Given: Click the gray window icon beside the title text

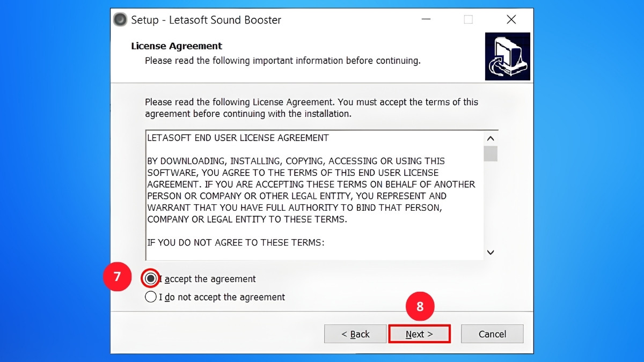Looking at the screenshot, I should pyautogui.click(x=119, y=19).
